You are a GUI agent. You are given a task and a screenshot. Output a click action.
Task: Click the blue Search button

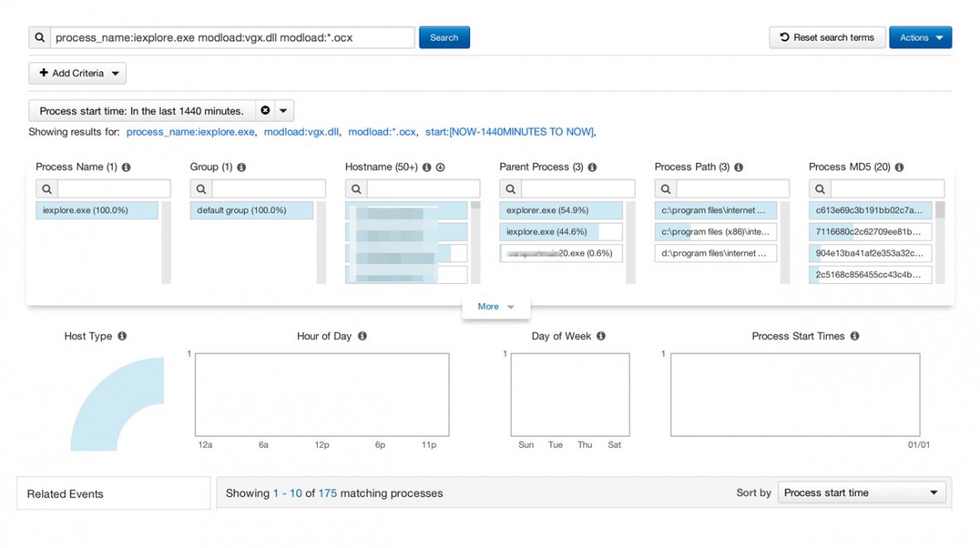(444, 38)
